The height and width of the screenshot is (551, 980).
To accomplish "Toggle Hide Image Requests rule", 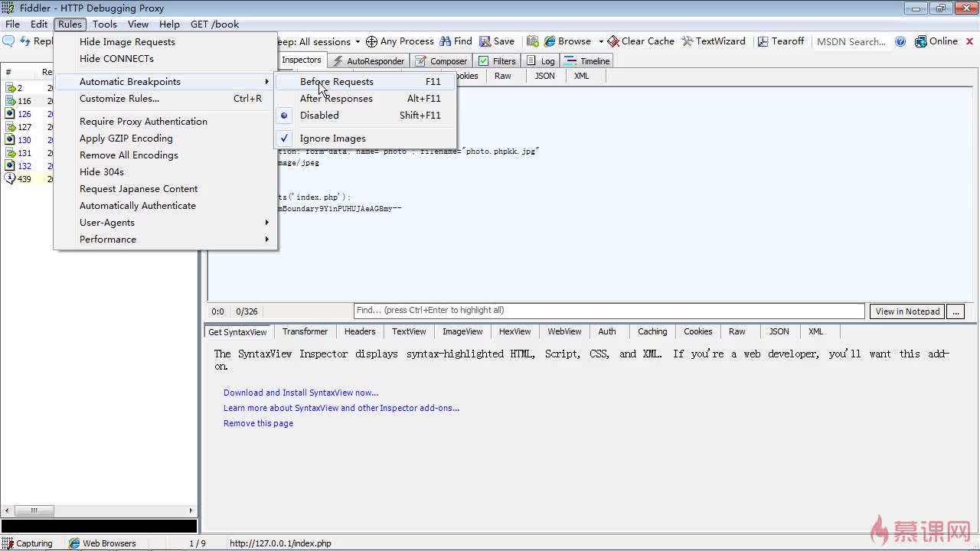I will pos(165,41).
